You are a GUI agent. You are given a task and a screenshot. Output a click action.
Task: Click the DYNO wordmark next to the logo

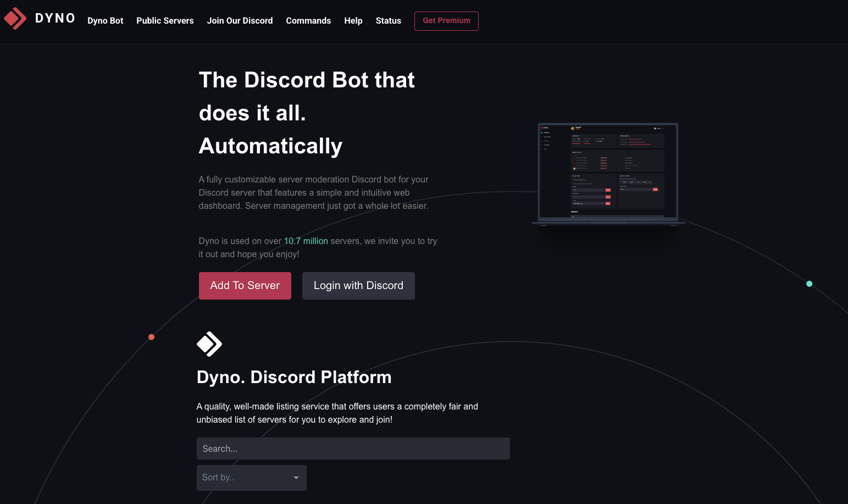[x=55, y=18]
